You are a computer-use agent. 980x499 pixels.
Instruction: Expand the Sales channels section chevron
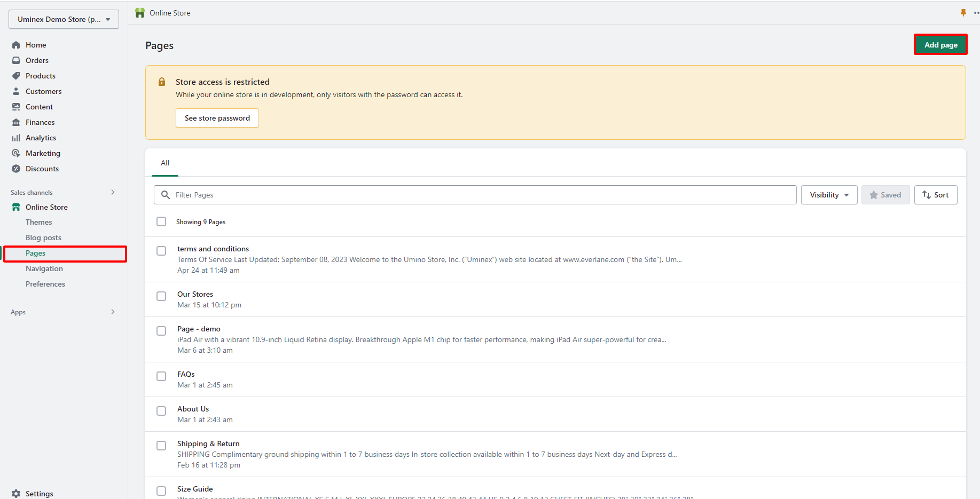[x=113, y=192]
